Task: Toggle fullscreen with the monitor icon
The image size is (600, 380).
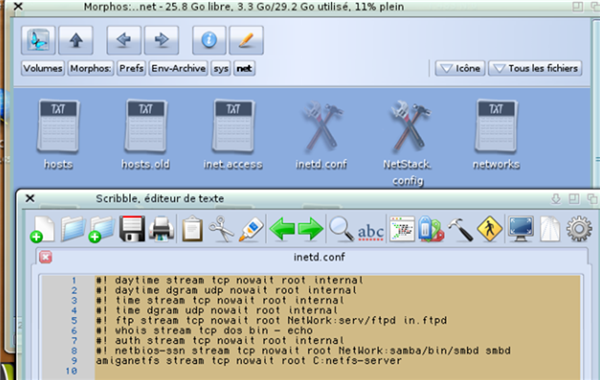Action: click(x=521, y=229)
